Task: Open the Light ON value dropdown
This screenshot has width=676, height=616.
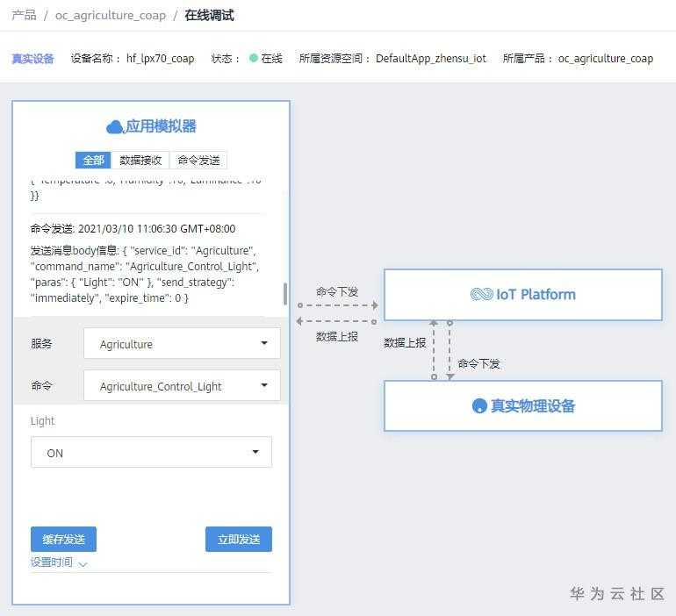Action: pos(151,452)
